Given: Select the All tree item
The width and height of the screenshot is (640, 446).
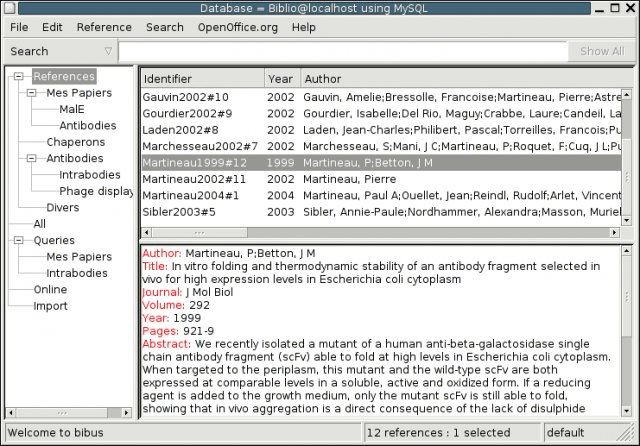Looking at the screenshot, I should [x=40, y=224].
